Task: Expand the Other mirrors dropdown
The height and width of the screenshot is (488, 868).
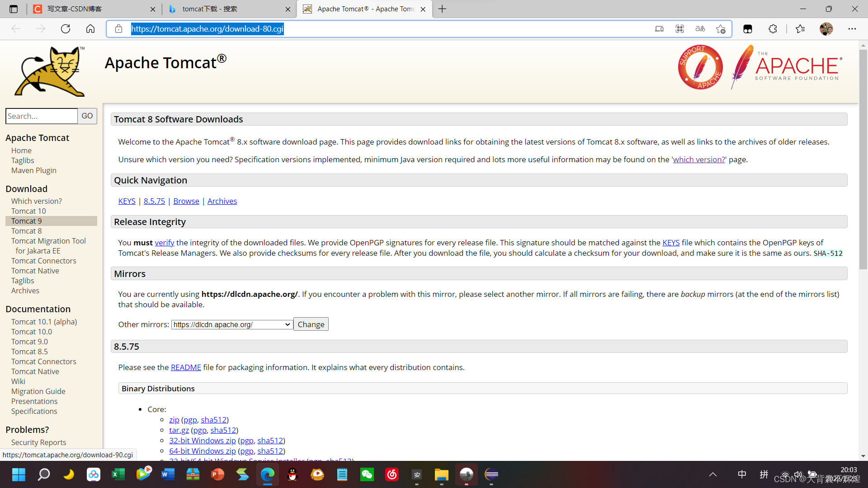Action: point(231,324)
